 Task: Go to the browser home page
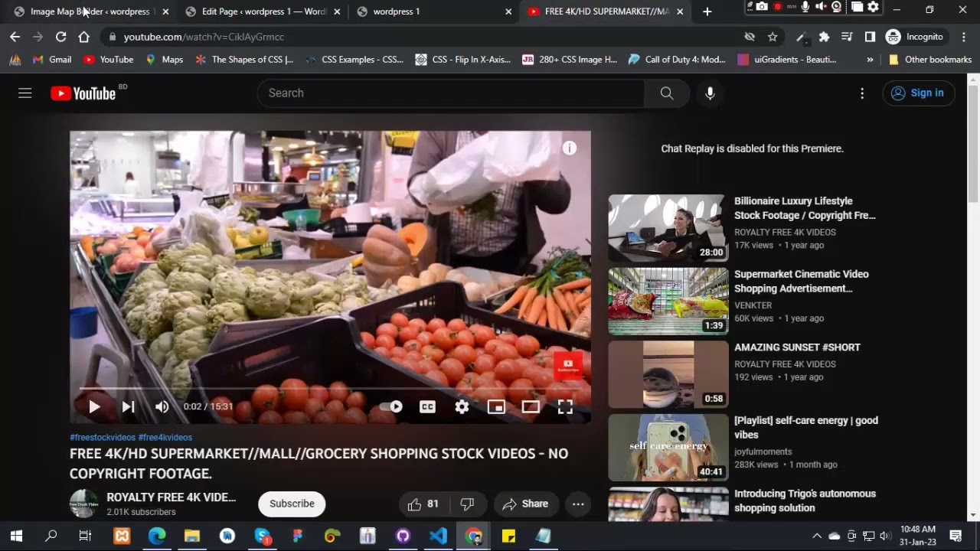pyautogui.click(x=84, y=37)
